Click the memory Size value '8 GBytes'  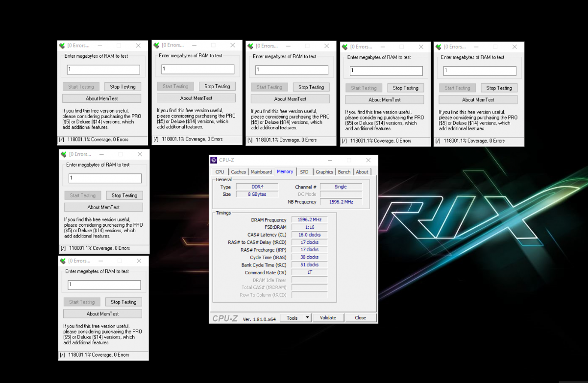click(257, 194)
